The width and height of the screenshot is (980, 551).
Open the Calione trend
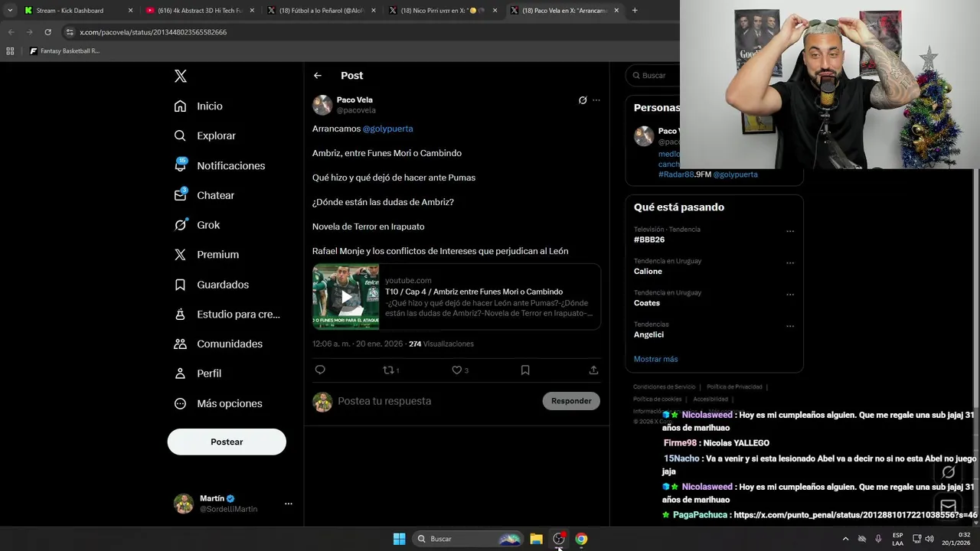click(x=648, y=272)
